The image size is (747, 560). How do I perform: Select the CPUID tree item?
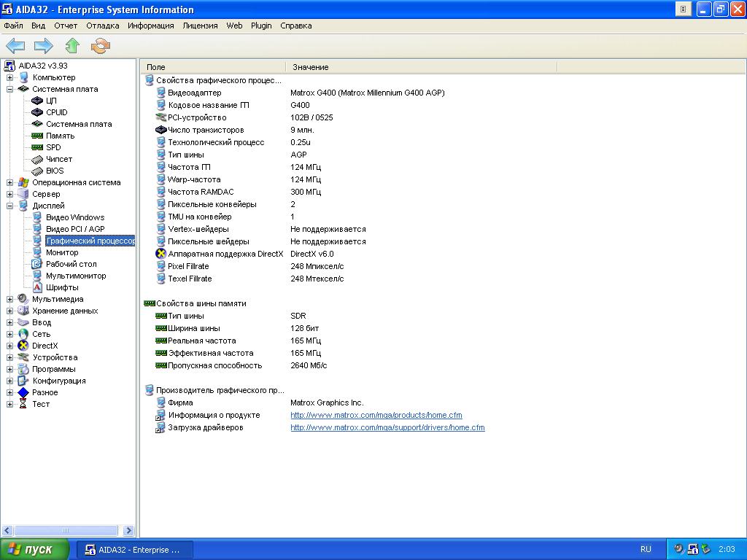56,112
